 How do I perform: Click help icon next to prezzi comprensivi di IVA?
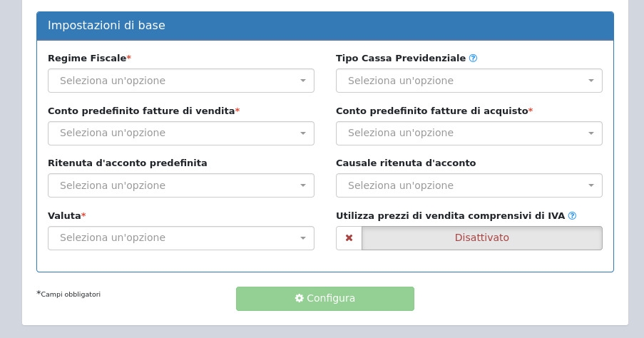(x=572, y=216)
